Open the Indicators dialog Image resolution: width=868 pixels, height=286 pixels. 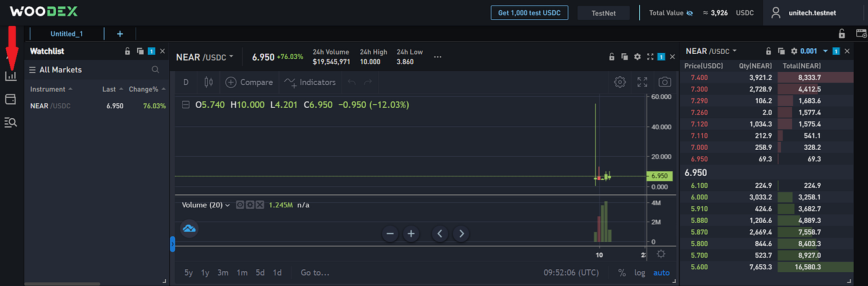(309, 82)
